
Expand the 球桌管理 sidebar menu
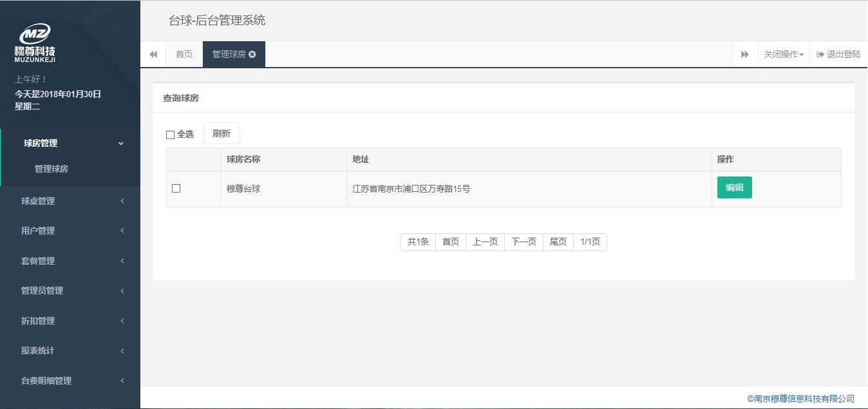(x=71, y=201)
